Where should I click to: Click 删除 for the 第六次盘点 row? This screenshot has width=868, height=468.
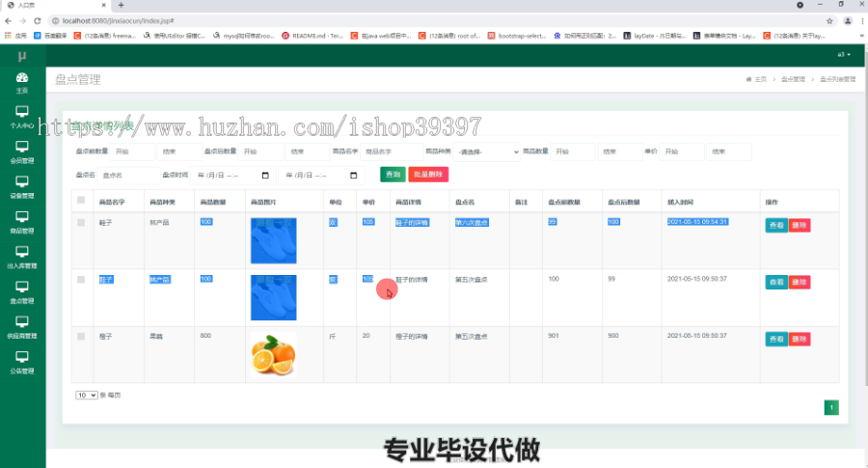pyautogui.click(x=800, y=226)
